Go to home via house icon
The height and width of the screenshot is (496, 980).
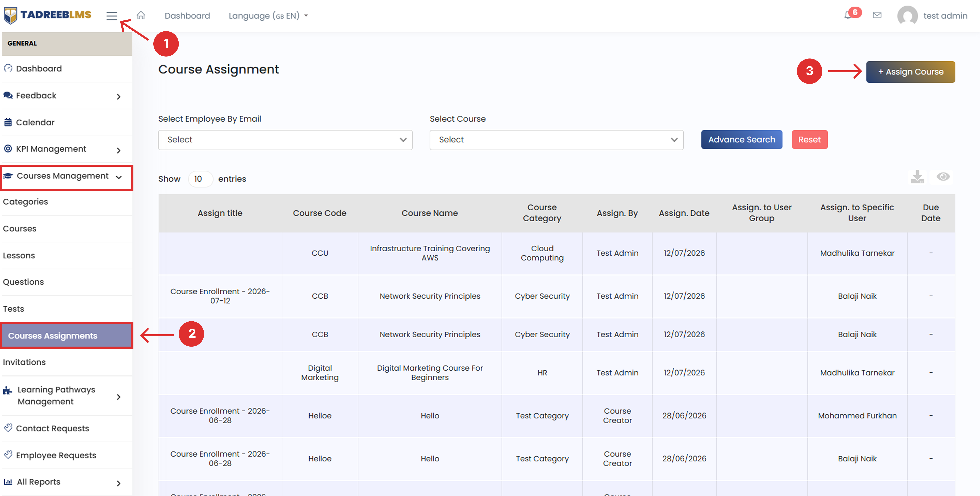[x=141, y=15]
